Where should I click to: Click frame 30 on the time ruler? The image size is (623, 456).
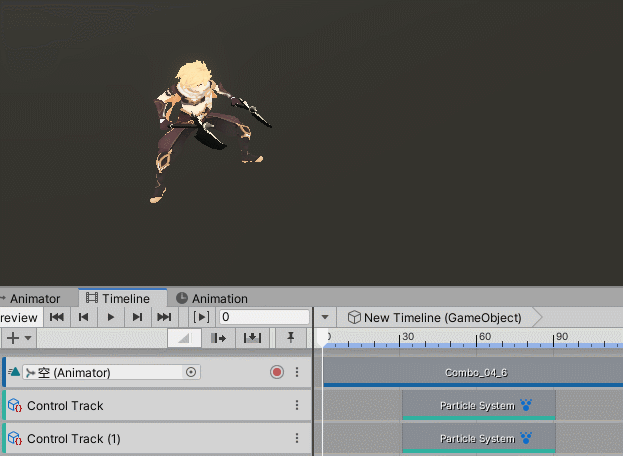tap(400, 339)
